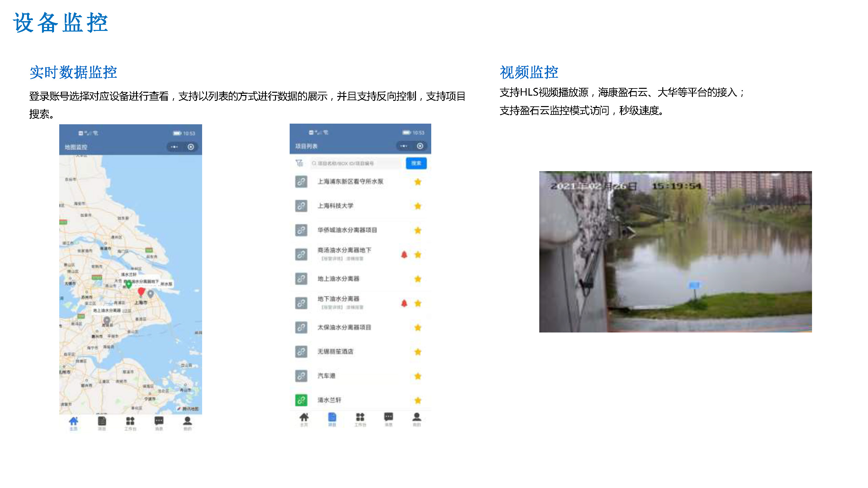Switch to 消息 tab on project list phone

(x=389, y=420)
